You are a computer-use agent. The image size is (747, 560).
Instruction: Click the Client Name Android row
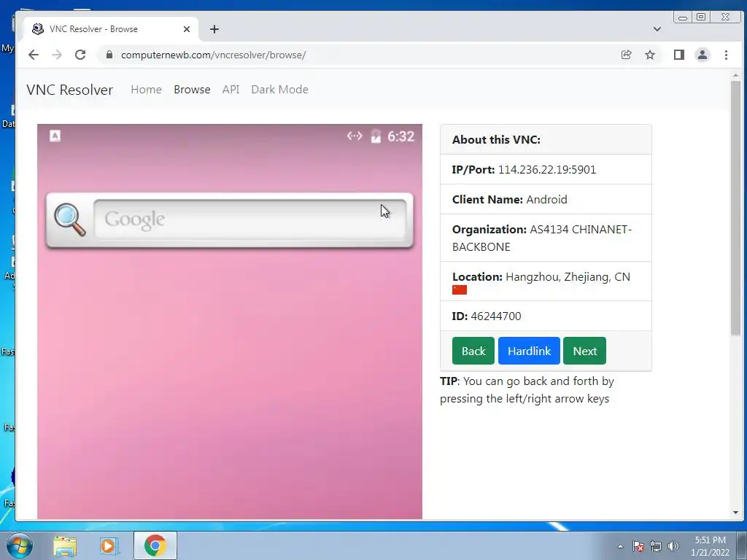546,199
